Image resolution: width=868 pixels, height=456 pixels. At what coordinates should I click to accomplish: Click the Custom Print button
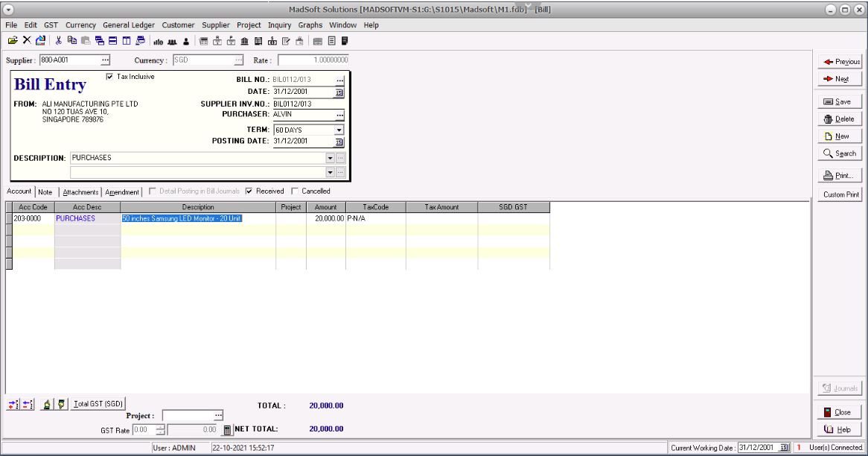coord(840,194)
